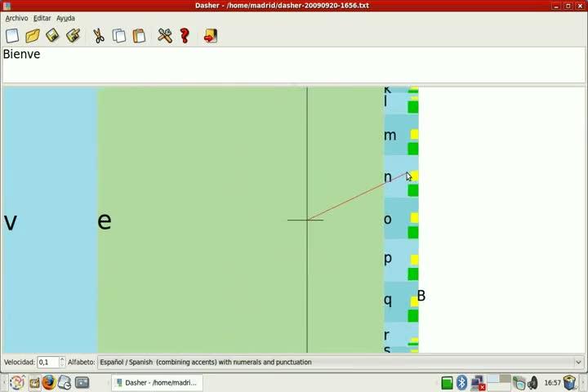Select the letter q box in canvas
Image resolution: width=588 pixels, height=392 pixels.
[401, 302]
